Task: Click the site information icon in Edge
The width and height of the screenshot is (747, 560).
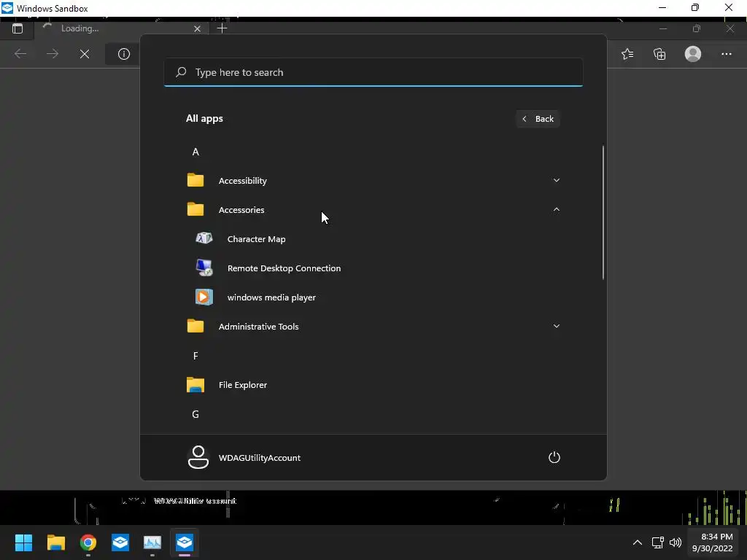Action: (124, 54)
